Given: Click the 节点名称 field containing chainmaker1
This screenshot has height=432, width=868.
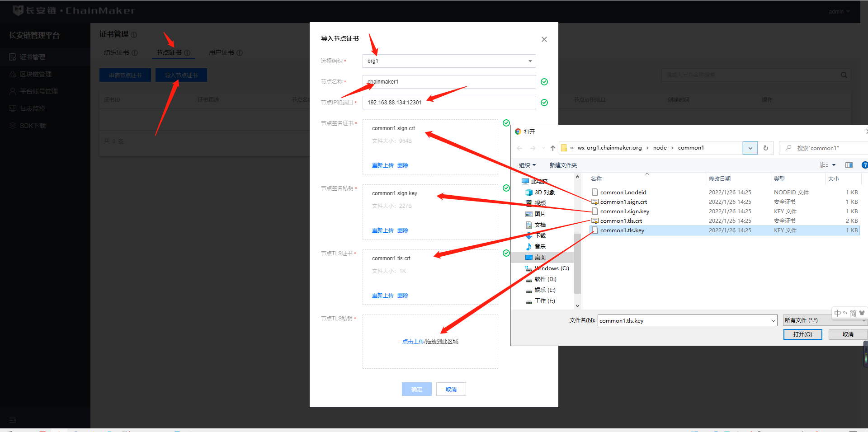Looking at the screenshot, I should (x=449, y=82).
